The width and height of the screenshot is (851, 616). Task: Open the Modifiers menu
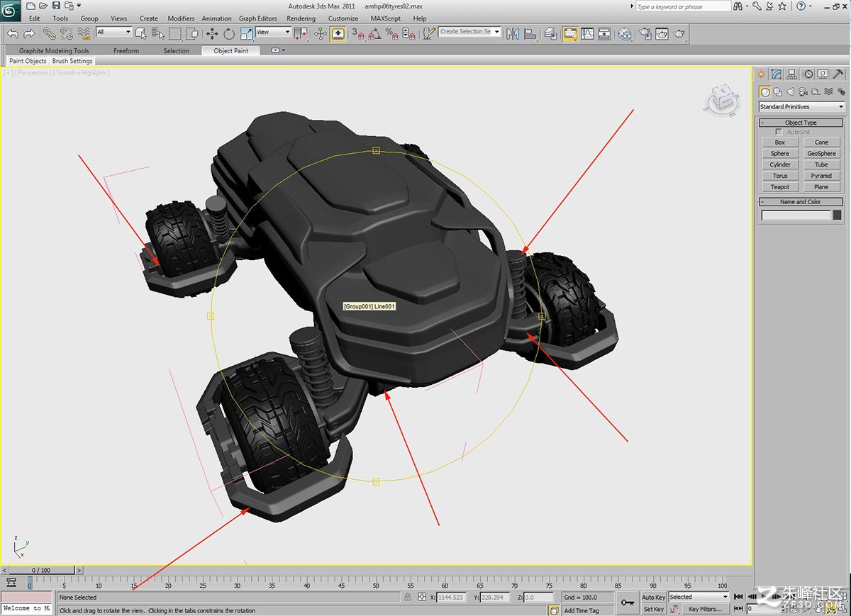click(181, 18)
